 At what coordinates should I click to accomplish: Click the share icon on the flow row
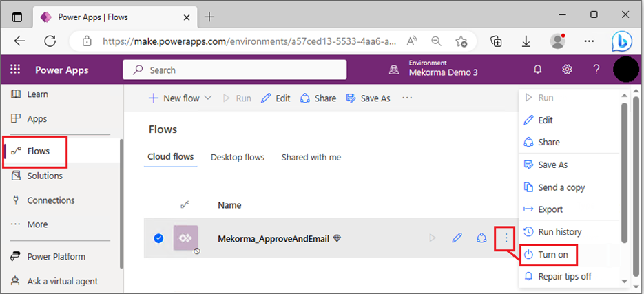481,238
